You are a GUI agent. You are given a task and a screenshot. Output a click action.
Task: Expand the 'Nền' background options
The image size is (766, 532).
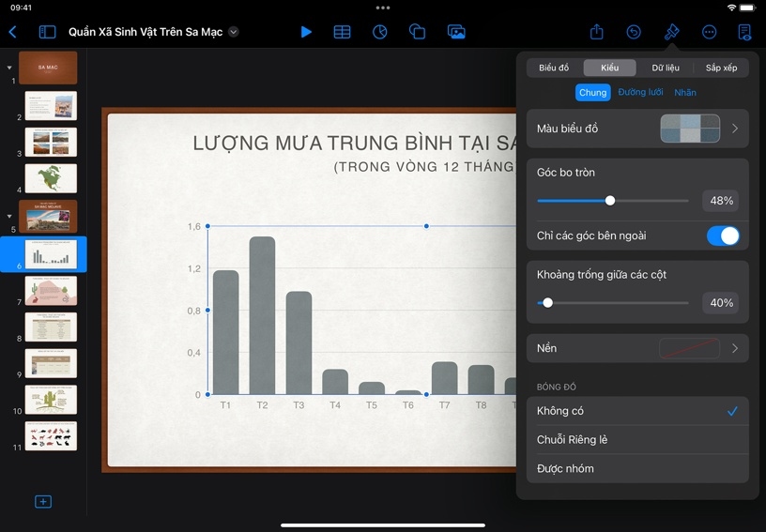pos(637,348)
